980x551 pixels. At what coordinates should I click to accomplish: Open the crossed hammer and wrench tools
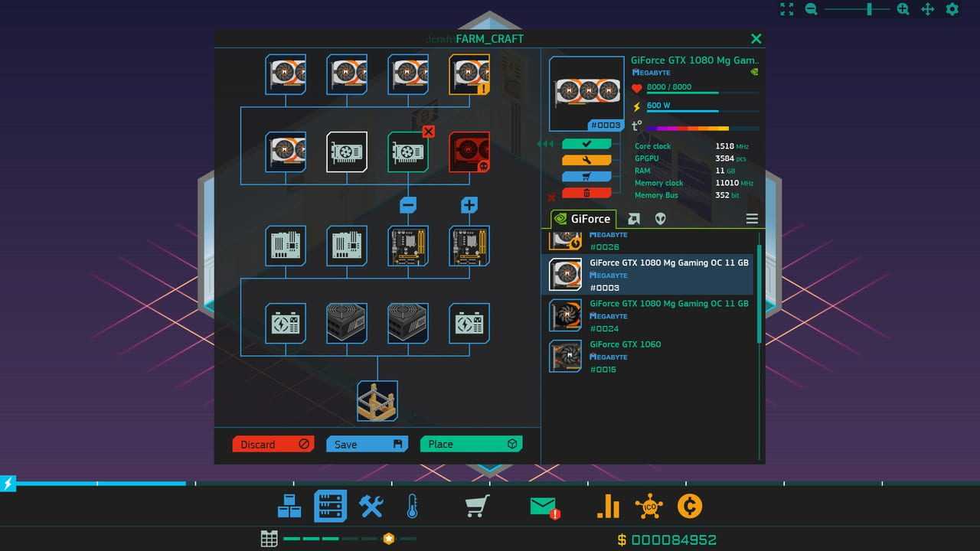pos(371,507)
